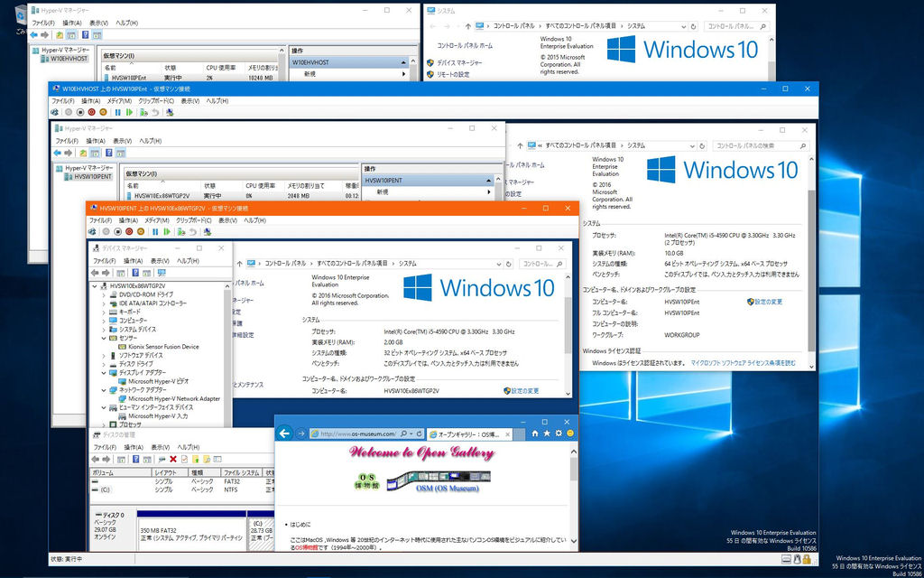The height and width of the screenshot is (578, 924).
Task: Click Refresh icon in Internet Explorer address bar
Action: (419, 433)
